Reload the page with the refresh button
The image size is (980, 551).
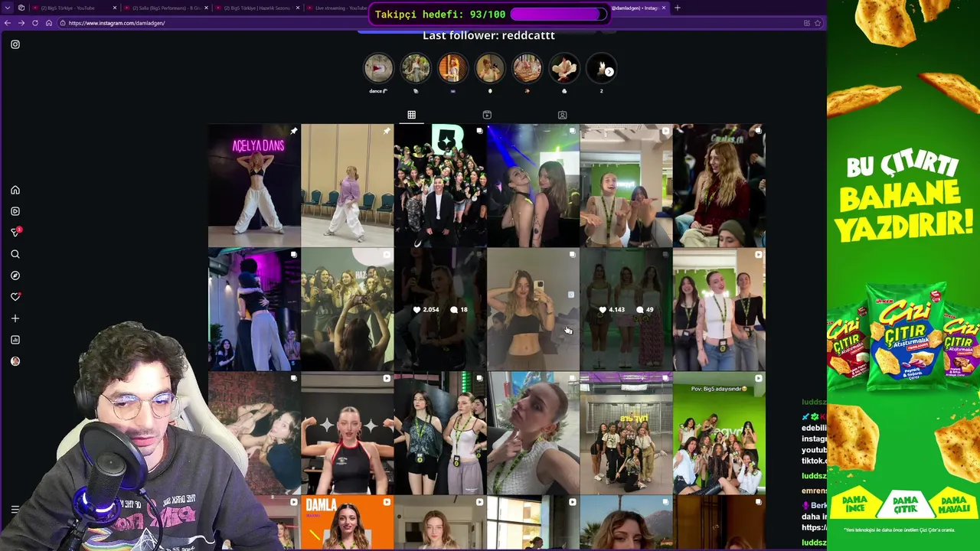(x=35, y=23)
